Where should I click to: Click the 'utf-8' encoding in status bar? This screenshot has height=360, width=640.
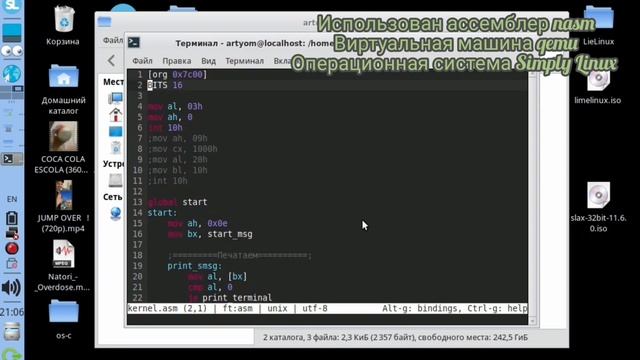315,309
